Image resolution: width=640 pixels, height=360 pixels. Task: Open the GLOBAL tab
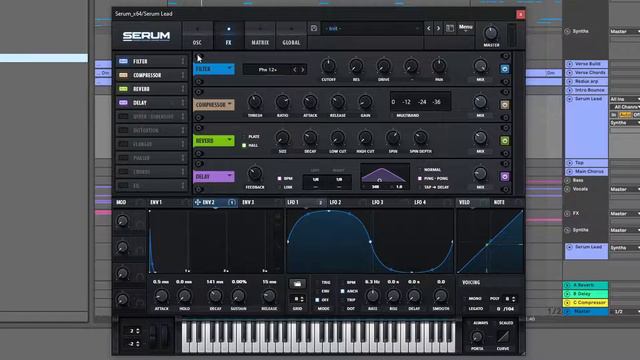tap(291, 36)
